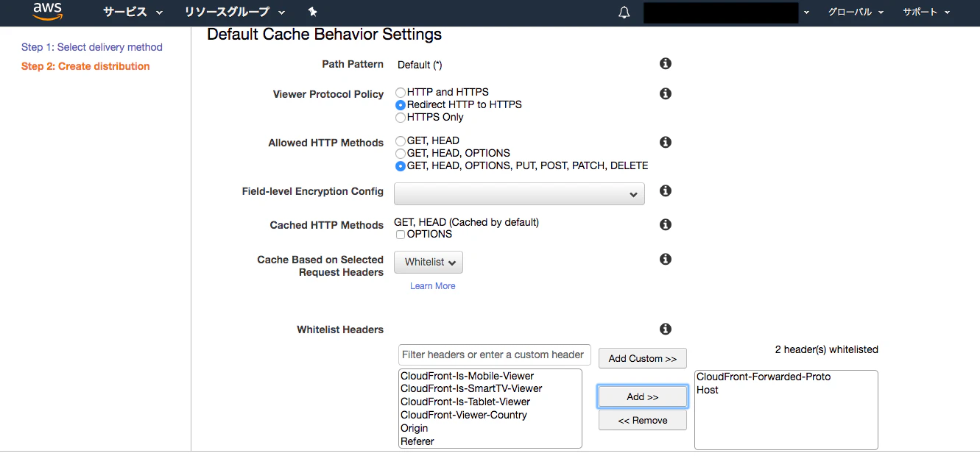Open the サポート menu

coord(926,13)
